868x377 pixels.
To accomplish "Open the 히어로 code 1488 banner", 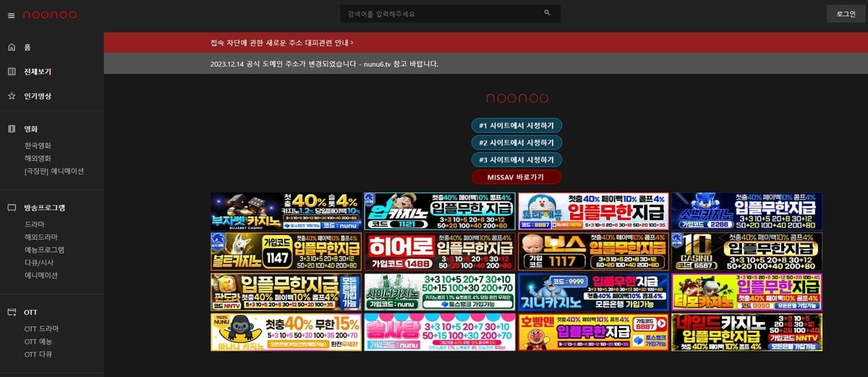I will tap(440, 252).
